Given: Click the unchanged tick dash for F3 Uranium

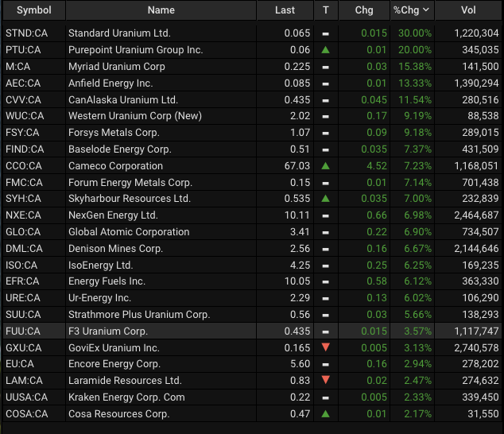Looking at the screenshot, I should tap(326, 331).
